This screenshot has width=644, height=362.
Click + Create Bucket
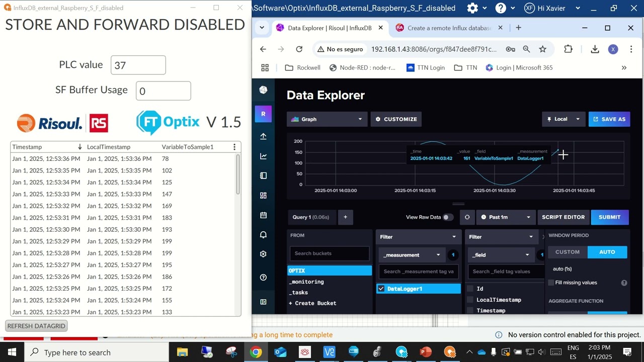point(312,303)
